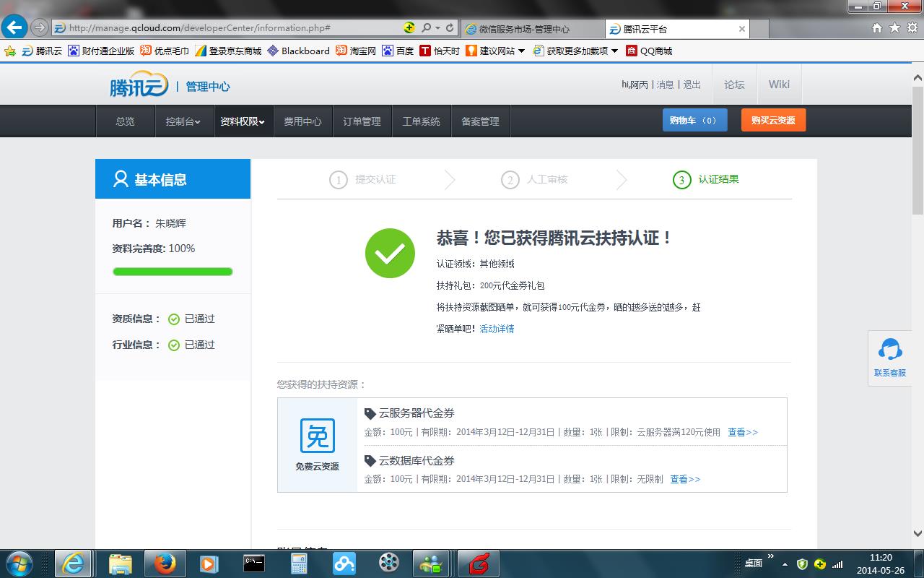
Task: Click the search magnifier in the address bar
Action: [x=426, y=28]
